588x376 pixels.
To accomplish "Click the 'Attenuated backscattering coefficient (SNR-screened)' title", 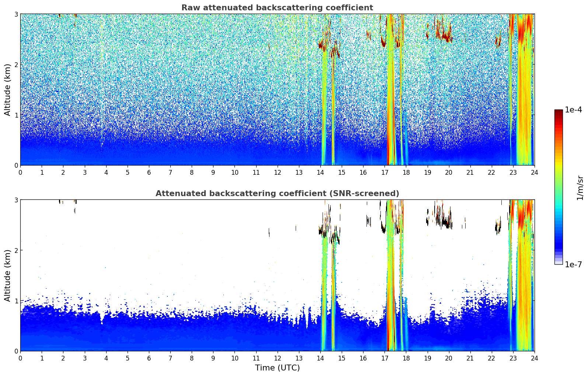I will pyautogui.click(x=277, y=194).
